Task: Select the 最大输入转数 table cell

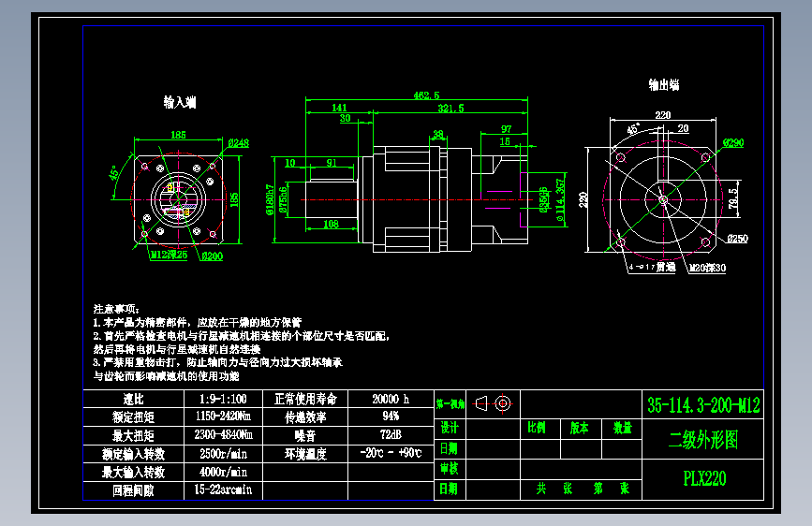Action: pos(133,472)
